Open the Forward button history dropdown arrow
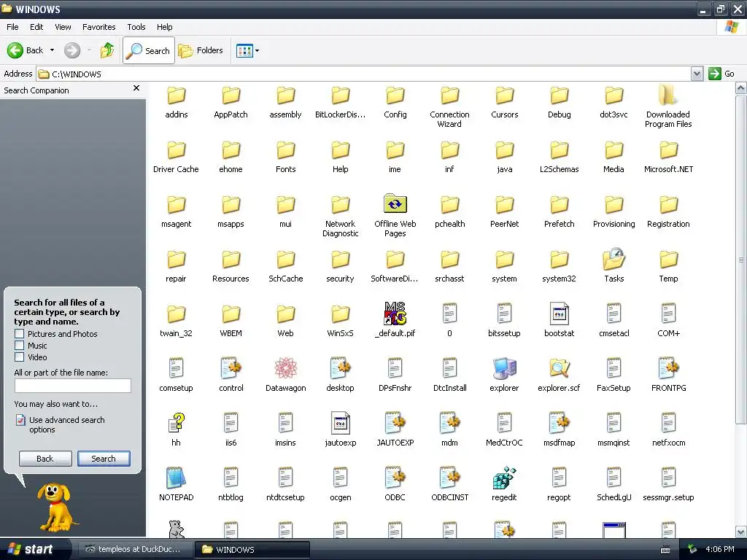Viewport: 747px width, 560px height. [89, 50]
